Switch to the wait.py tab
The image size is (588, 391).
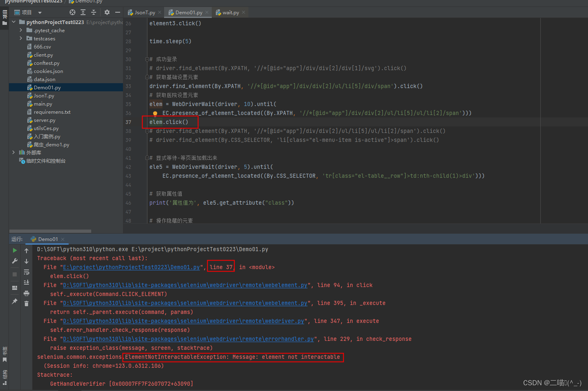coord(231,12)
